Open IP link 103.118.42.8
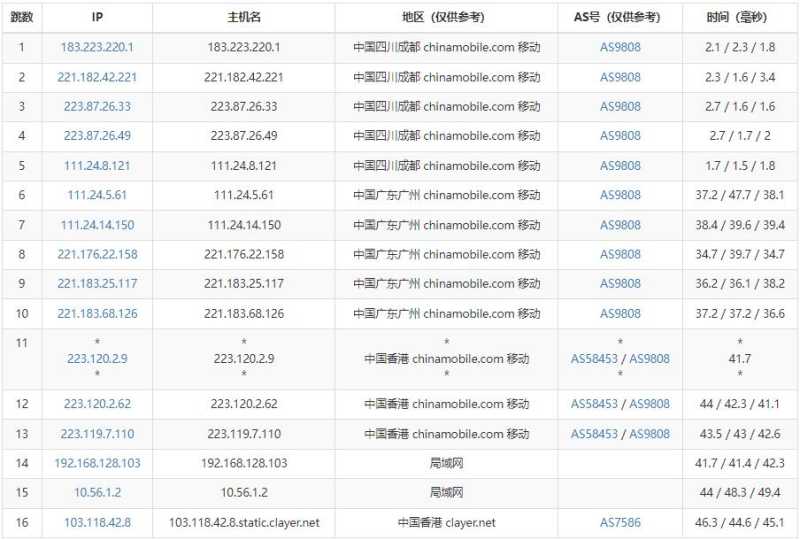The image size is (800, 540). pos(97,523)
